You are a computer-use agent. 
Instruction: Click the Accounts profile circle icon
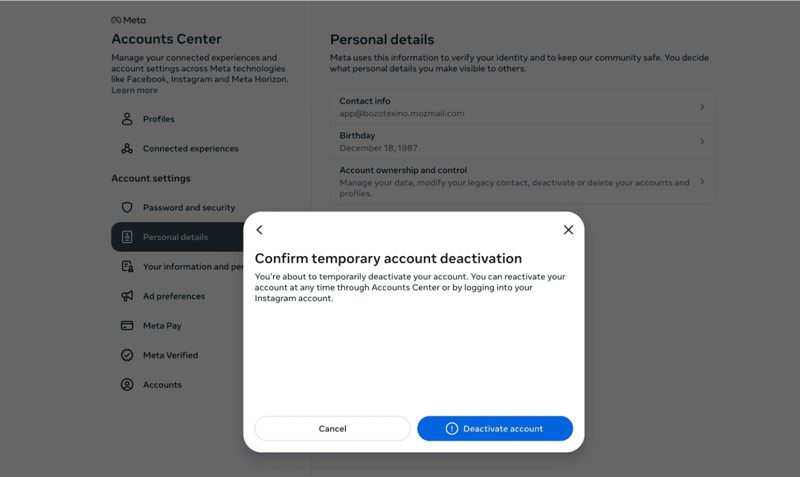pyautogui.click(x=127, y=385)
